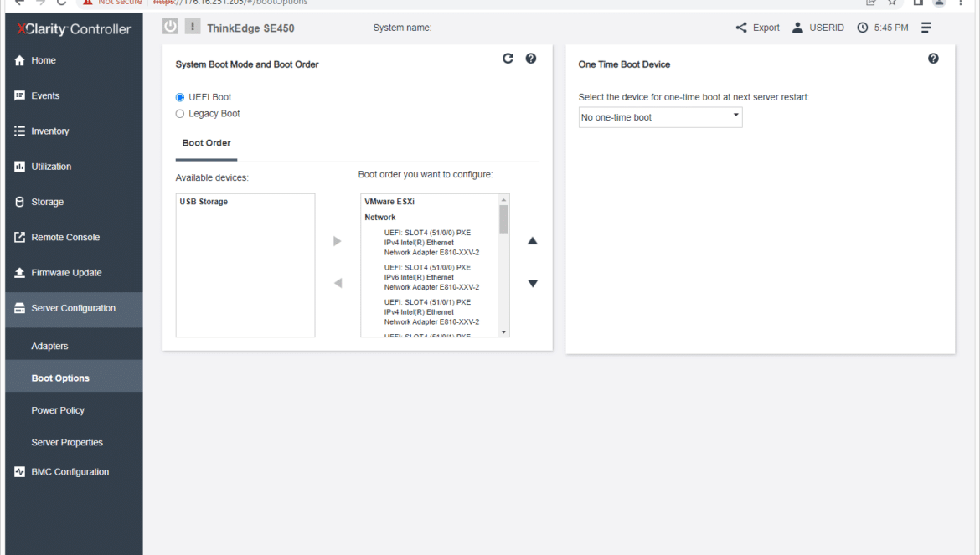The height and width of the screenshot is (555, 980).
Task: Add the available device with the right arrow
Action: point(338,241)
